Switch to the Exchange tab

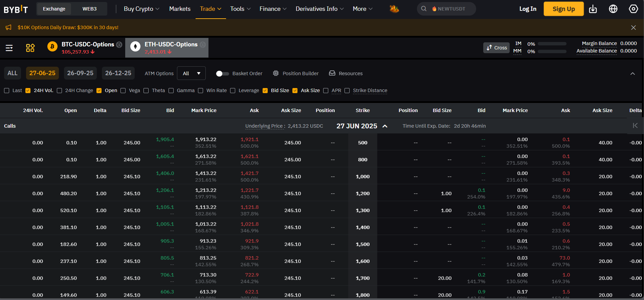click(54, 9)
